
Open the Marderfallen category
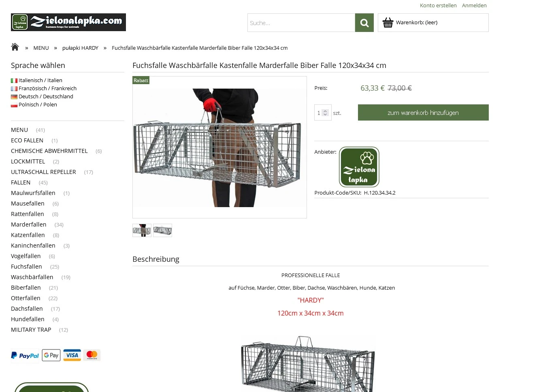(29, 225)
